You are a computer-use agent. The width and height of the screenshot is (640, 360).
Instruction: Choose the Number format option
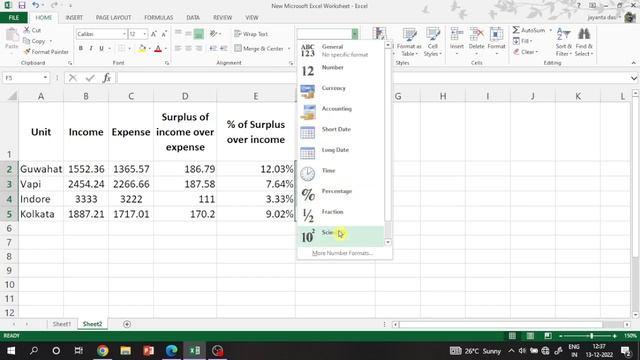point(341,71)
